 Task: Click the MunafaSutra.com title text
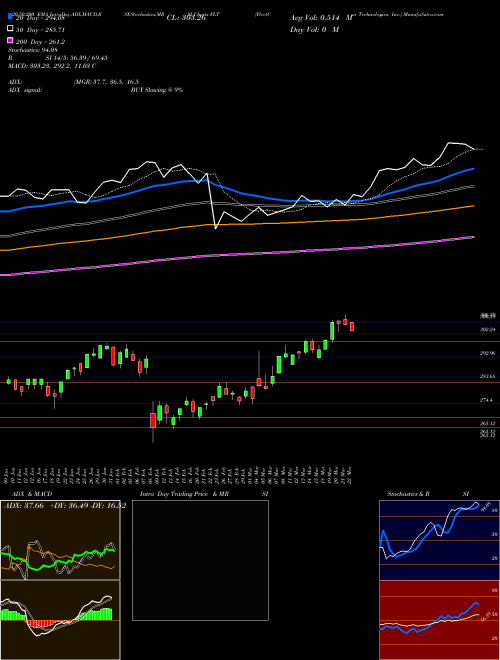click(423, 14)
